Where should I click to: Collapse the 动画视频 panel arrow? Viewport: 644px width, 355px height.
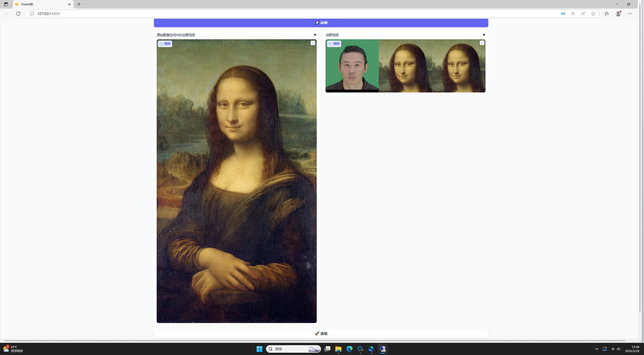(484, 35)
